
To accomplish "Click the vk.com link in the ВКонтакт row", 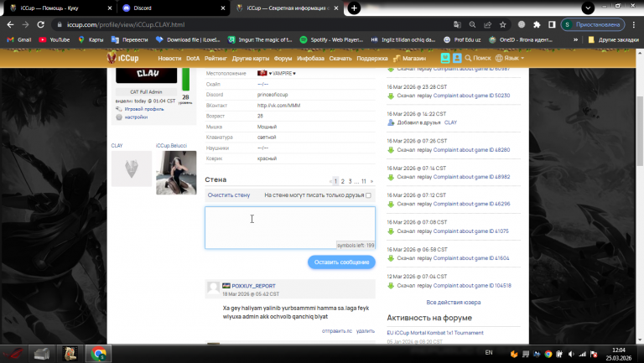I will (278, 106).
